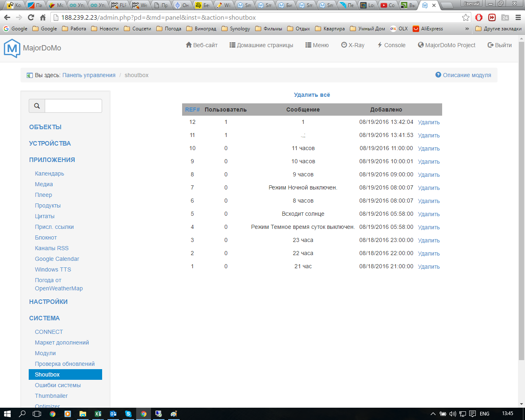Open the network icon in system tray

pyautogui.click(x=462, y=414)
